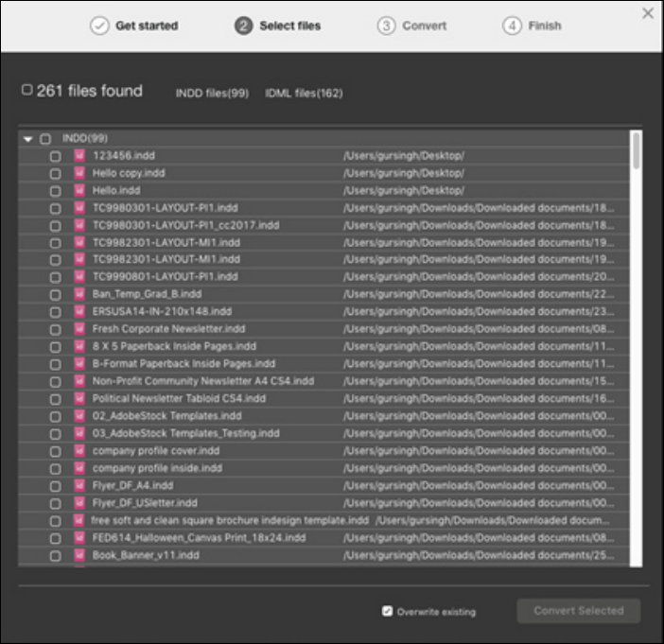Image resolution: width=664 pixels, height=644 pixels.
Task: Click the file icon for 8 X 5 Paperback Inside Pages.indd
Action: pyautogui.click(x=79, y=346)
